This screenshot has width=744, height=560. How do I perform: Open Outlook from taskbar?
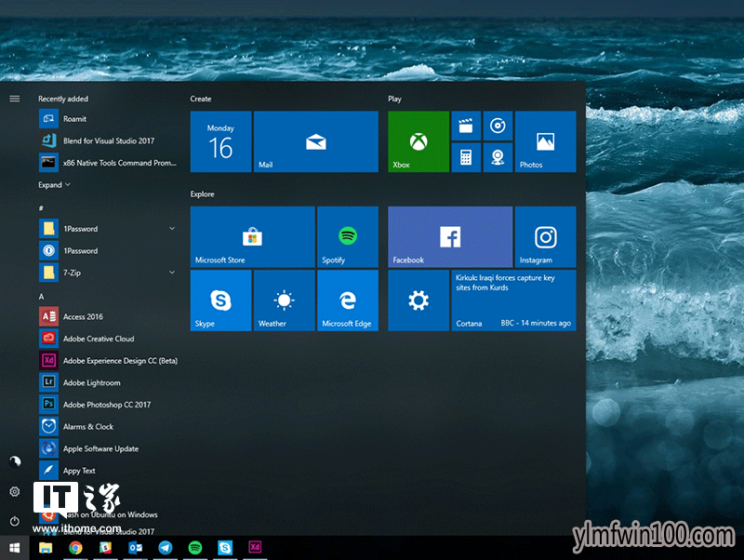pyautogui.click(x=135, y=548)
